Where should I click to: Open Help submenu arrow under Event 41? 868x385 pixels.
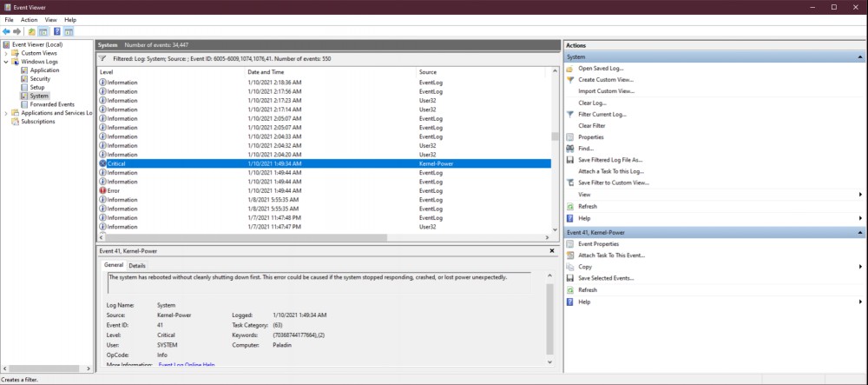click(860, 302)
